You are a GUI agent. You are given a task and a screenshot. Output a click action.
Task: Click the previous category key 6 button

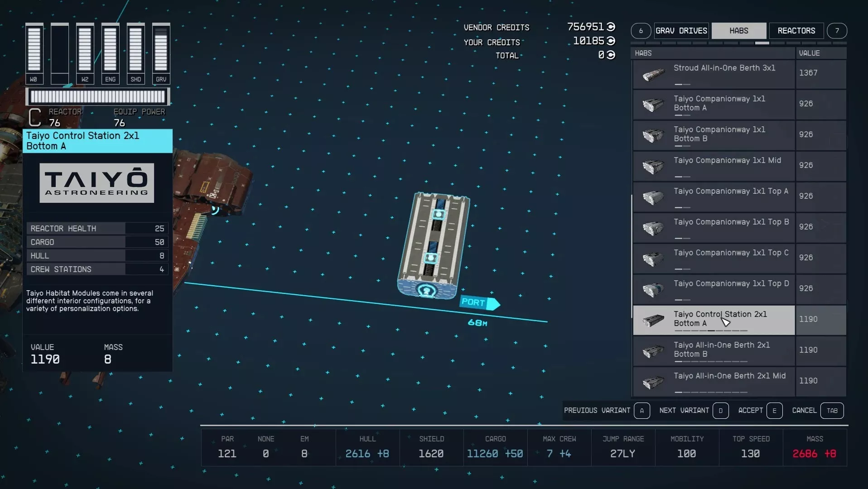coord(641,31)
